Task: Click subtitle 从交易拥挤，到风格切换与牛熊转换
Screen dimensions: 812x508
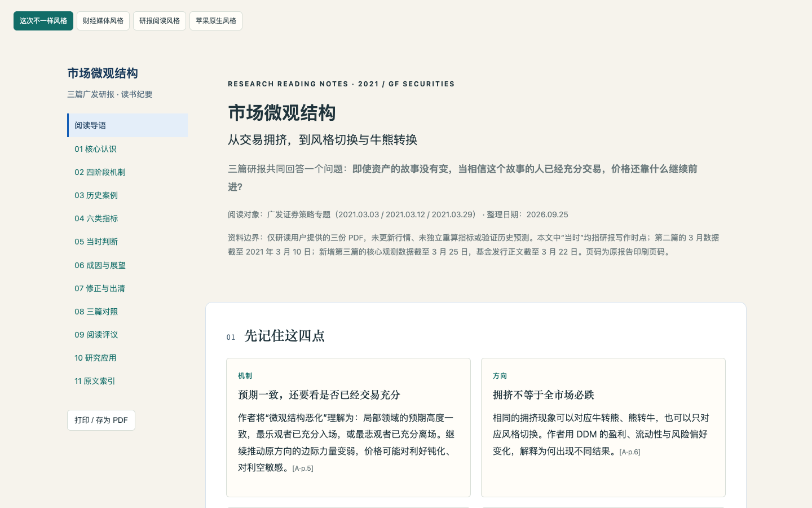Action: point(323,140)
